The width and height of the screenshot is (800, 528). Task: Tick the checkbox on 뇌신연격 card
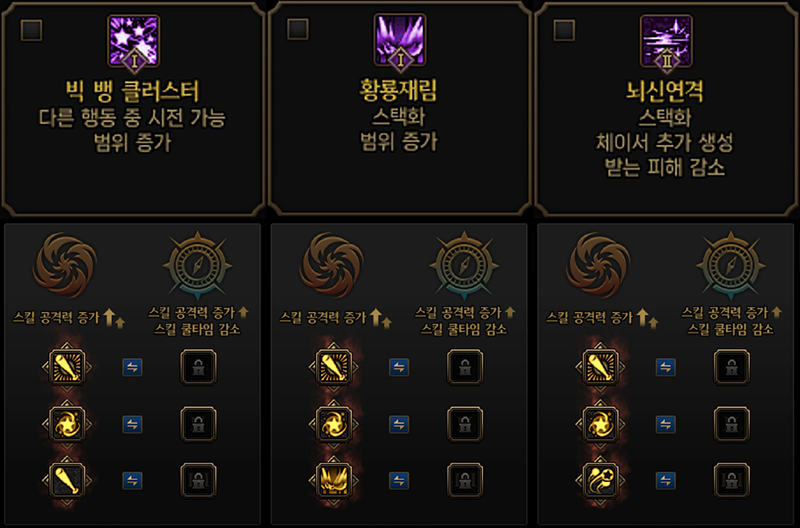coord(564,30)
